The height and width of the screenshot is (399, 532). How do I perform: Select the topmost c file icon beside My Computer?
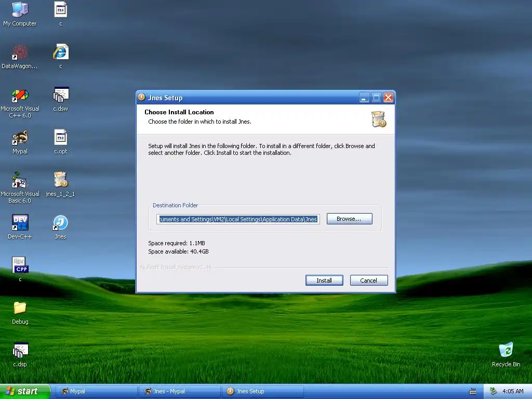(61, 14)
